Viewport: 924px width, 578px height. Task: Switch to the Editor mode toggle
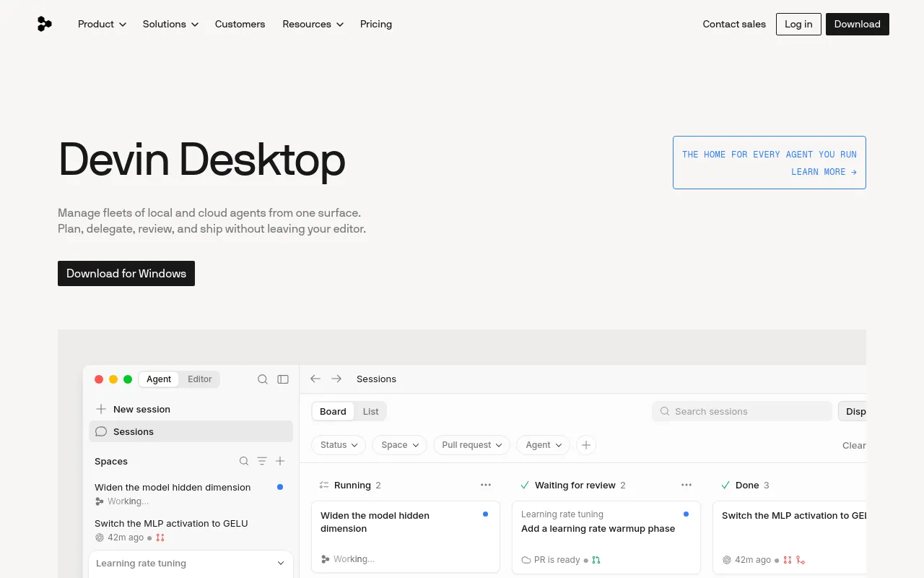pyautogui.click(x=200, y=379)
